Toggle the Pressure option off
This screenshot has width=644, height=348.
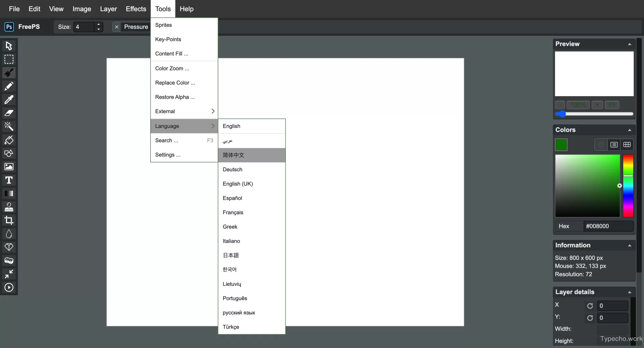tap(116, 27)
